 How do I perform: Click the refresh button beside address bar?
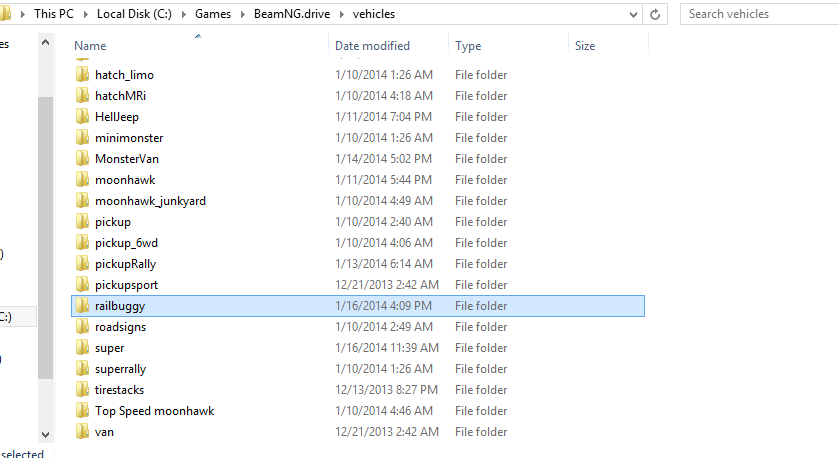656,14
